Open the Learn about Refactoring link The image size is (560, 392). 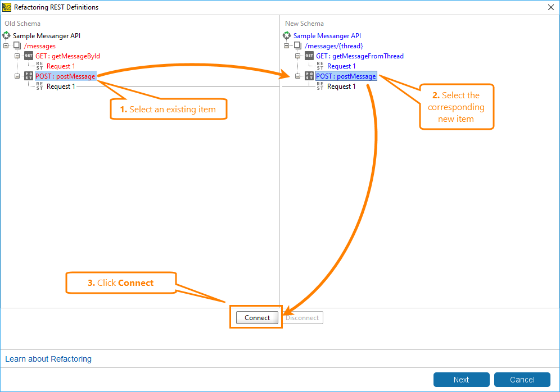tap(48, 359)
